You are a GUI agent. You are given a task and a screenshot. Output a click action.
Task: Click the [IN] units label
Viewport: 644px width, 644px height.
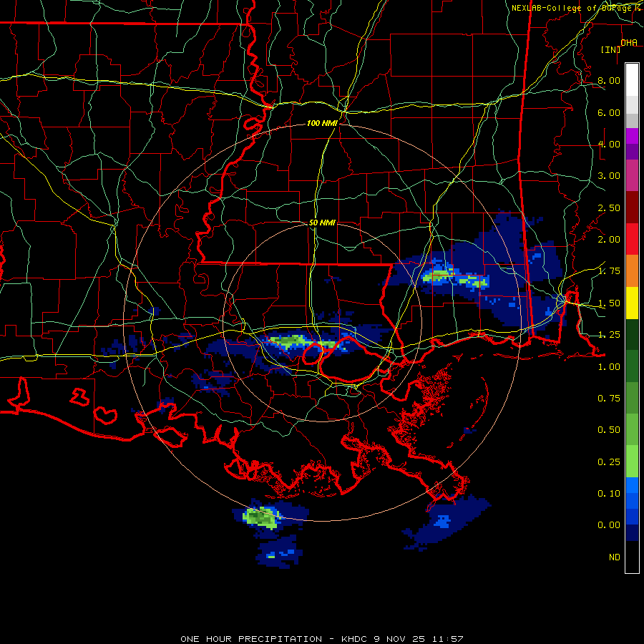610,49
